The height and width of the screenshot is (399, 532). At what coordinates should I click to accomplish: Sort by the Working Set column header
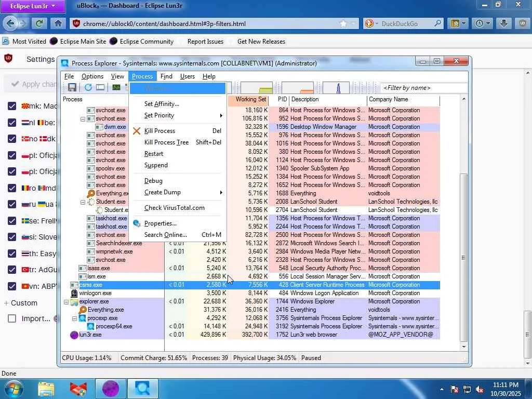click(248, 99)
